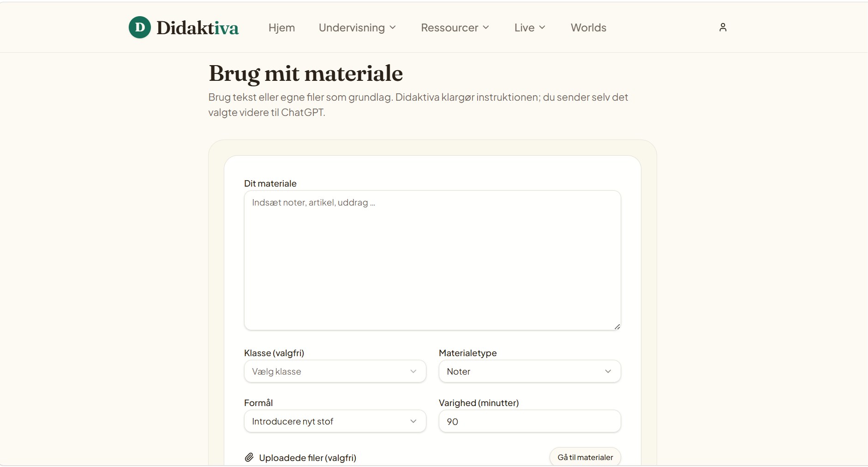Click the Varighed (minutter) label
Image resolution: width=868 pixels, height=467 pixels.
479,403
